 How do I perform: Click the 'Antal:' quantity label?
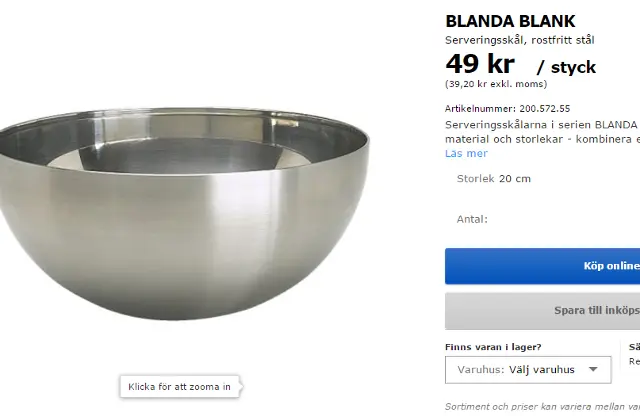(x=472, y=219)
